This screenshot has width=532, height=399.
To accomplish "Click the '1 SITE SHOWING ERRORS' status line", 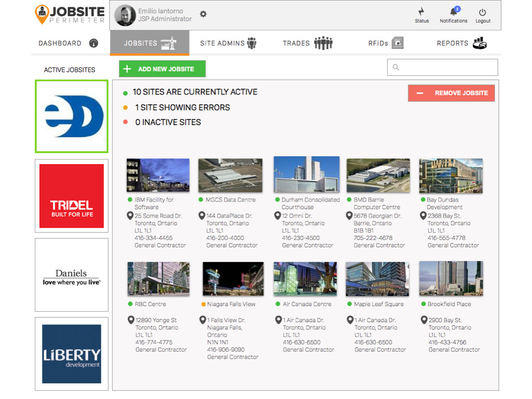I will click(182, 108).
